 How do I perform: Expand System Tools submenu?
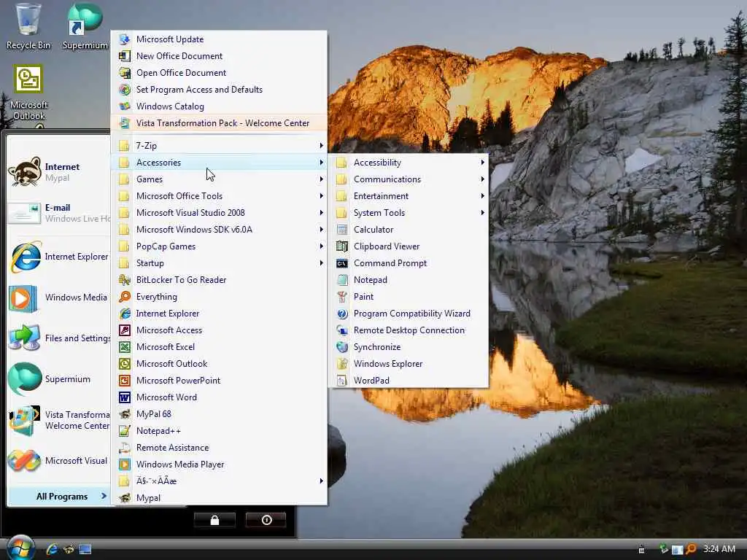(410, 213)
